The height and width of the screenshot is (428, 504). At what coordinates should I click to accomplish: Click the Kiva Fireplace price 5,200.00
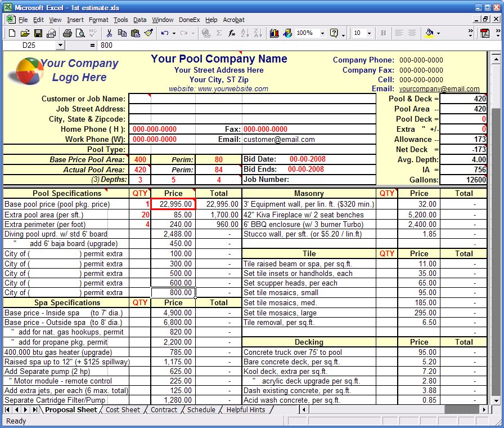(x=419, y=215)
